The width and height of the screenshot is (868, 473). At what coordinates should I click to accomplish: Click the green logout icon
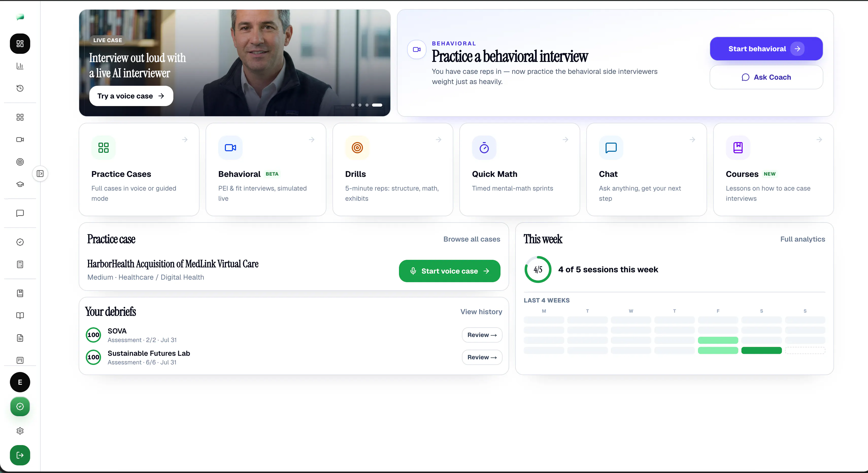point(20,455)
